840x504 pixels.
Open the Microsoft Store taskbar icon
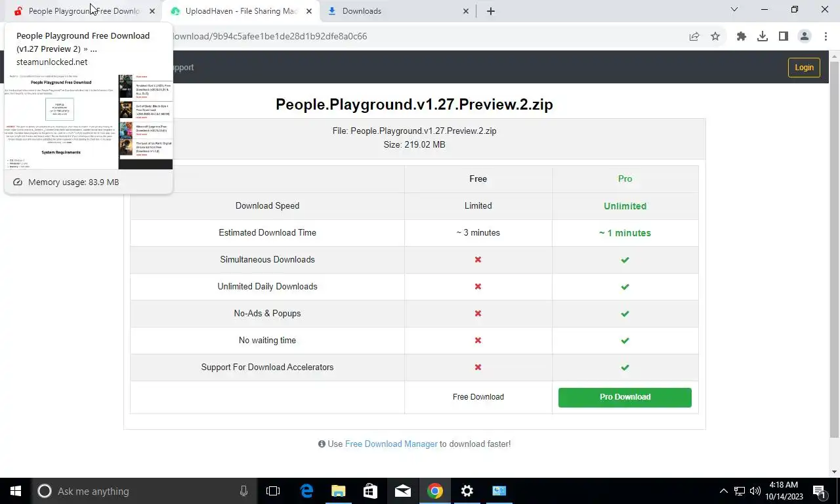click(x=371, y=491)
